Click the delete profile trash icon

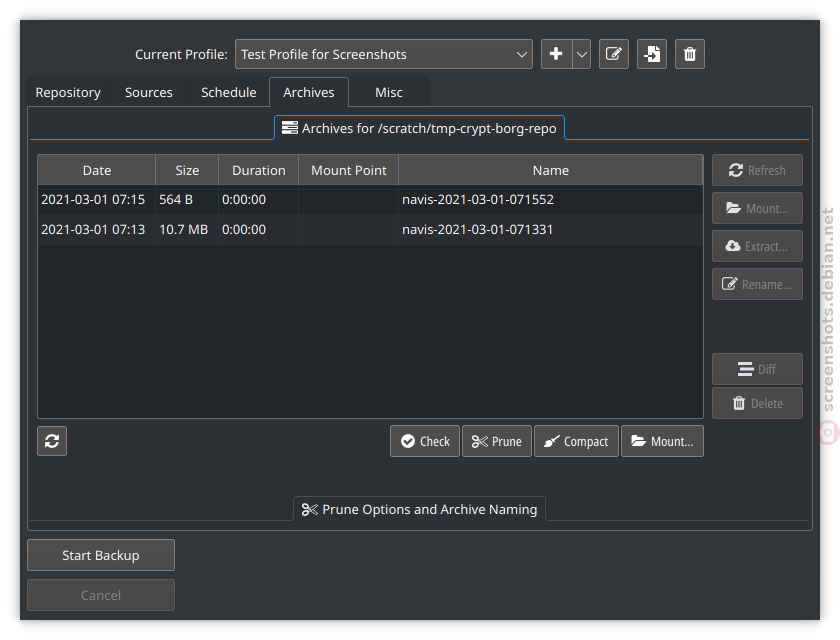(690, 54)
